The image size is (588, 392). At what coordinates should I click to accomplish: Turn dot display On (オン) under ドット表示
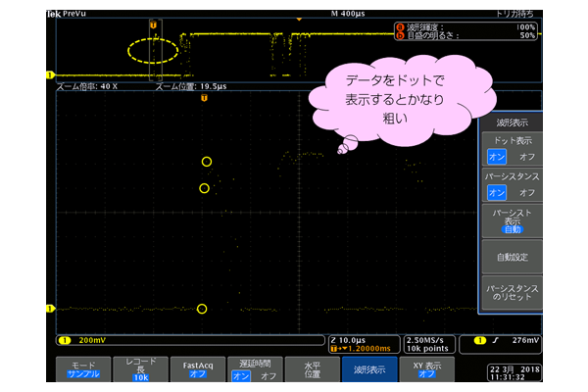pyautogui.click(x=497, y=157)
